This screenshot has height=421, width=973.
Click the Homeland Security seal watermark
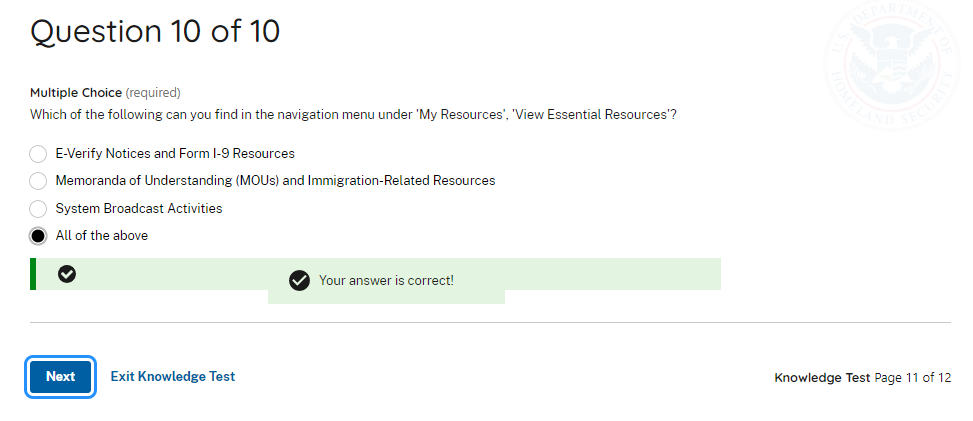(890, 62)
